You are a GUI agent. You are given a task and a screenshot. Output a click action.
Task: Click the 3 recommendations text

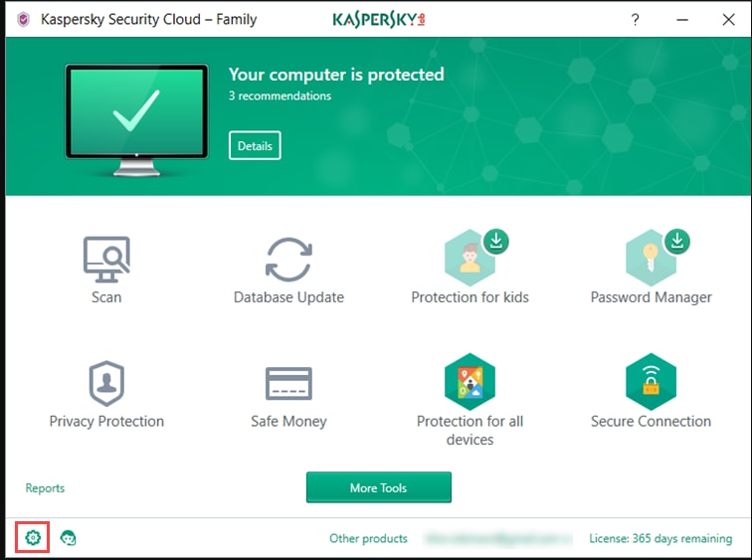(280, 95)
